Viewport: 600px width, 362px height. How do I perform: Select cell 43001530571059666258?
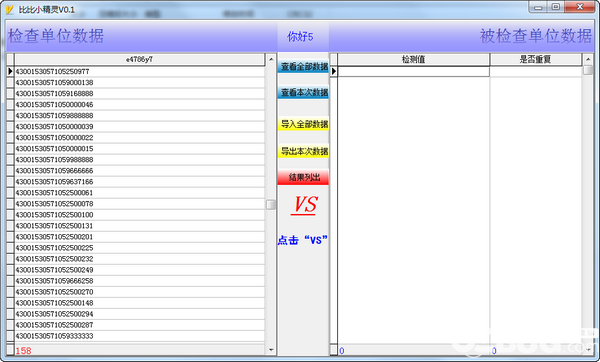[140, 281]
